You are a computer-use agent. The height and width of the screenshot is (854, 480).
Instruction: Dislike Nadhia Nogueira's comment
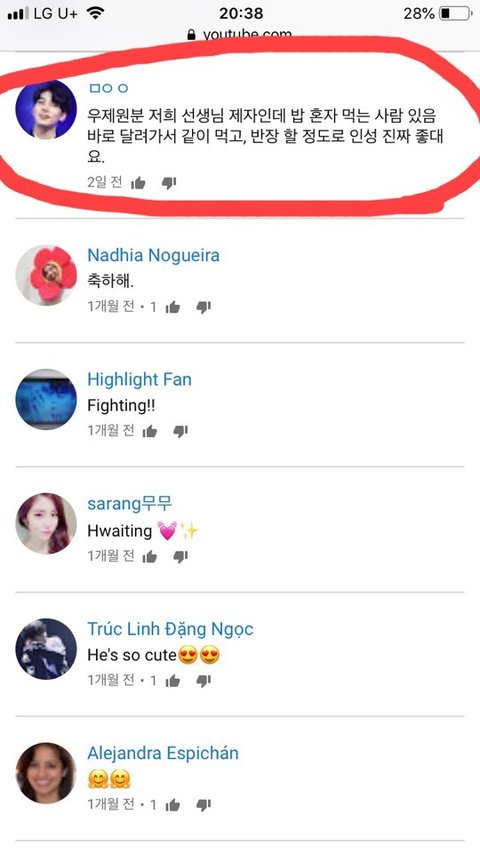(204, 307)
